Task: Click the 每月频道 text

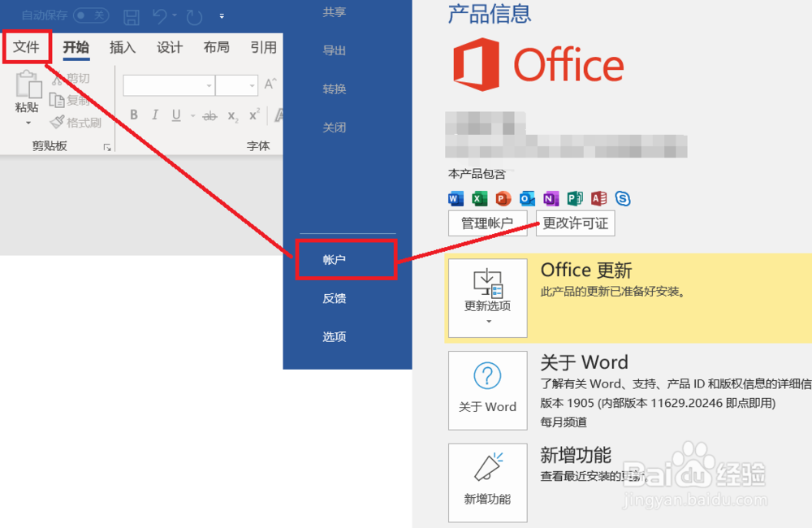Action: click(564, 422)
